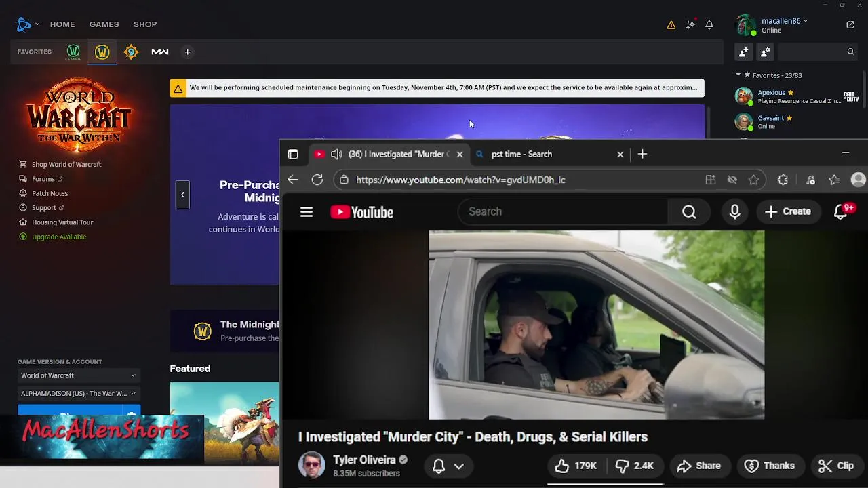This screenshot has height=488, width=868.
Task: Open a new Edge tab
Action: pos(642,154)
